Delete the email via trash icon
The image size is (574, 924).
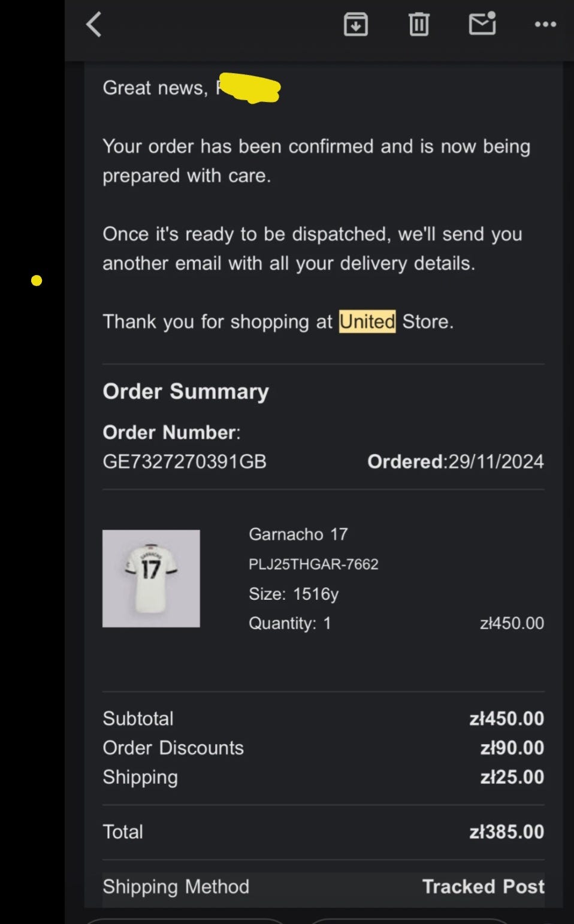(419, 25)
